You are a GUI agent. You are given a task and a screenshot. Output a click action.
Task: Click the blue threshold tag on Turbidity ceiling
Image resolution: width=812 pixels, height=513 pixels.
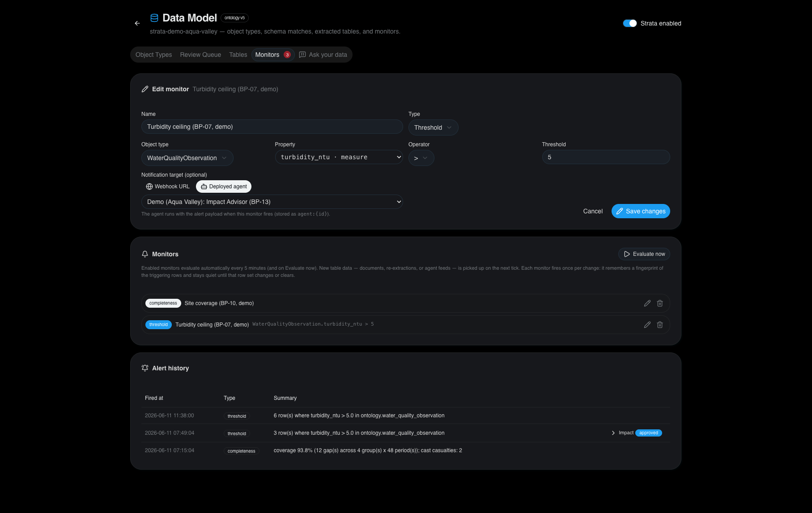pos(158,325)
